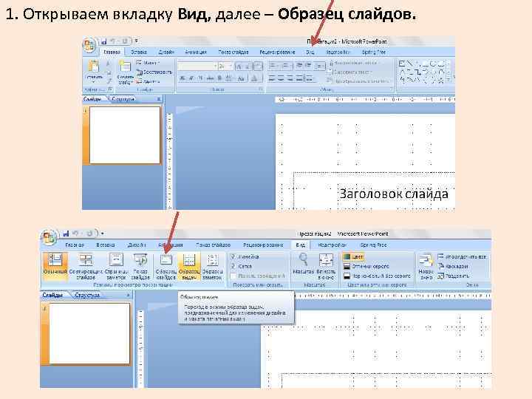Open Выровнять текст dropdown

tap(349, 72)
